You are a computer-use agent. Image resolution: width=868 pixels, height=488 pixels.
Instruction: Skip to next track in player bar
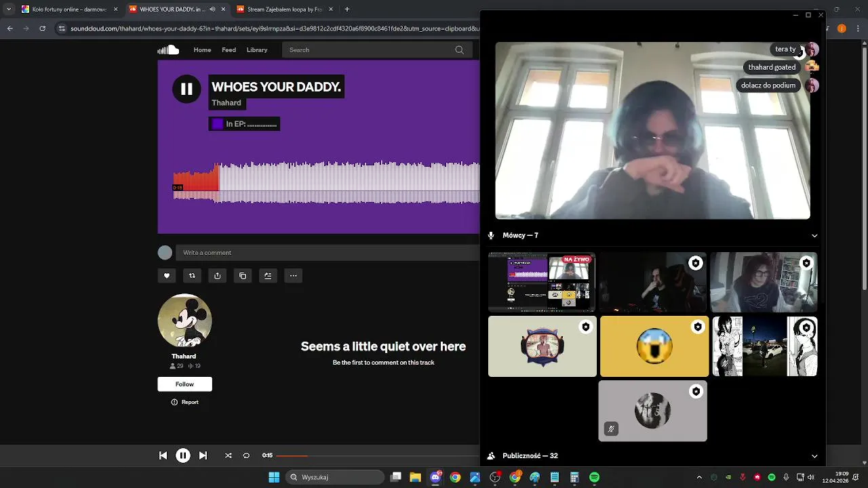(203, 455)
